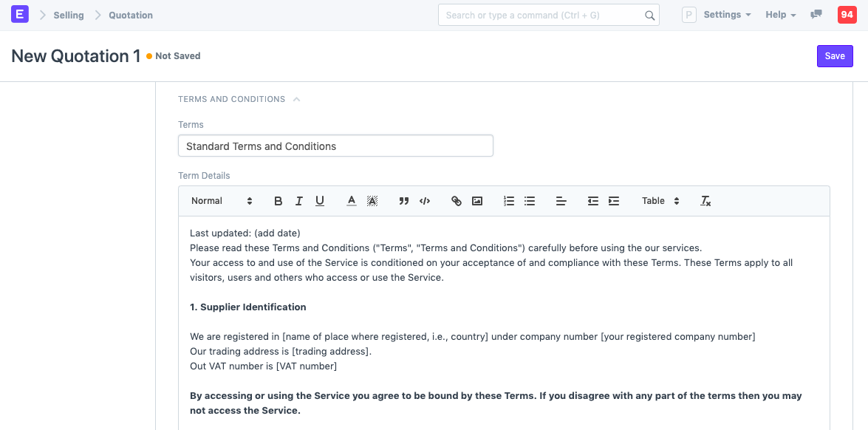
Task: Open the text color picker
Action: [x=351, y=200]
